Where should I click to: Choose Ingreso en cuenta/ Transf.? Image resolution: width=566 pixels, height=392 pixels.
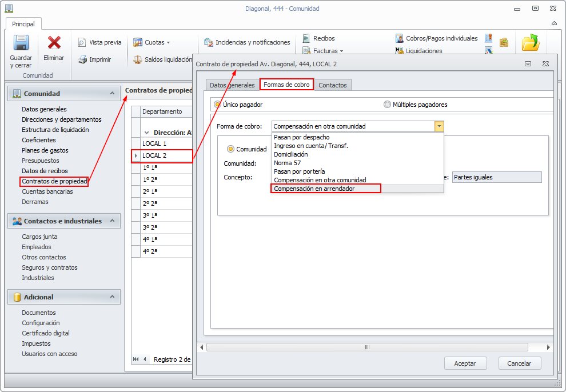click(357, 146)
